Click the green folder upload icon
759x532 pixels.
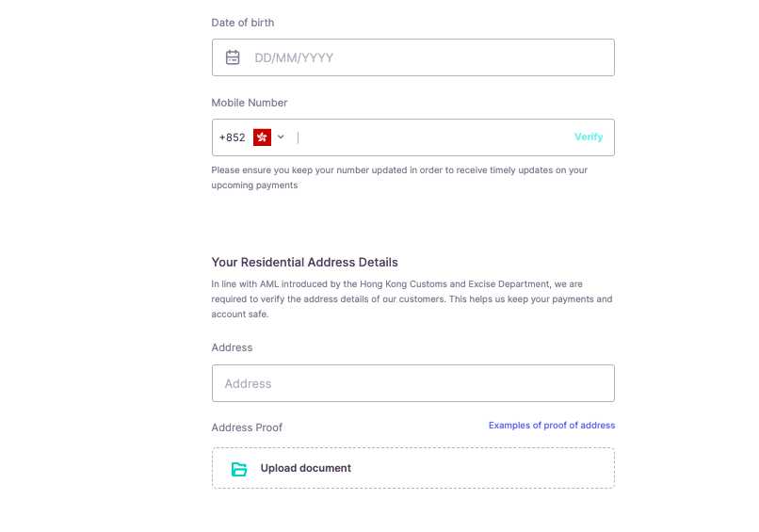coord(239,469)
